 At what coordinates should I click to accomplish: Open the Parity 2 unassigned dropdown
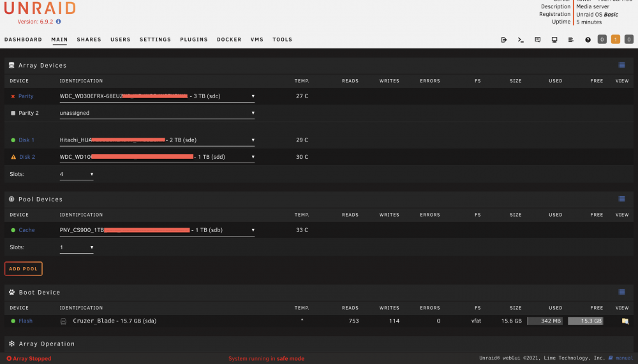pyautogui.click(x=157, y=113)
